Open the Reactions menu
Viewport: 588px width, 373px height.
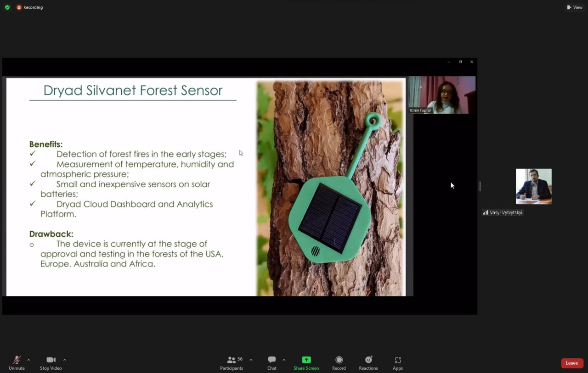point(368,360)
